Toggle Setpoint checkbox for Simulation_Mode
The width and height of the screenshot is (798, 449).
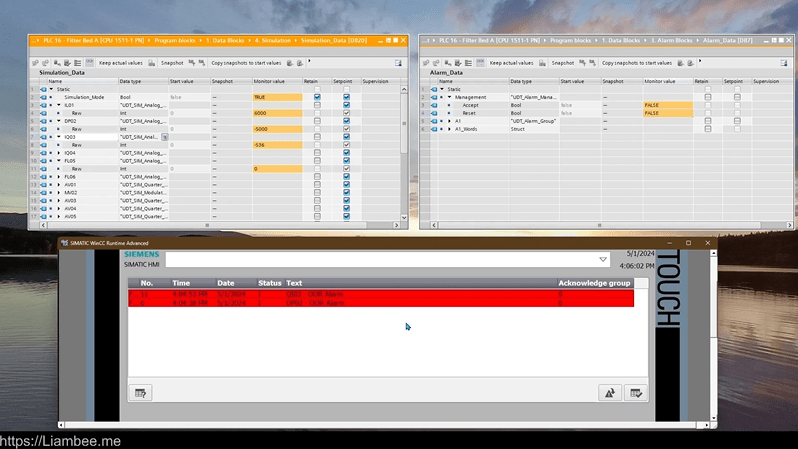point(347,97)
